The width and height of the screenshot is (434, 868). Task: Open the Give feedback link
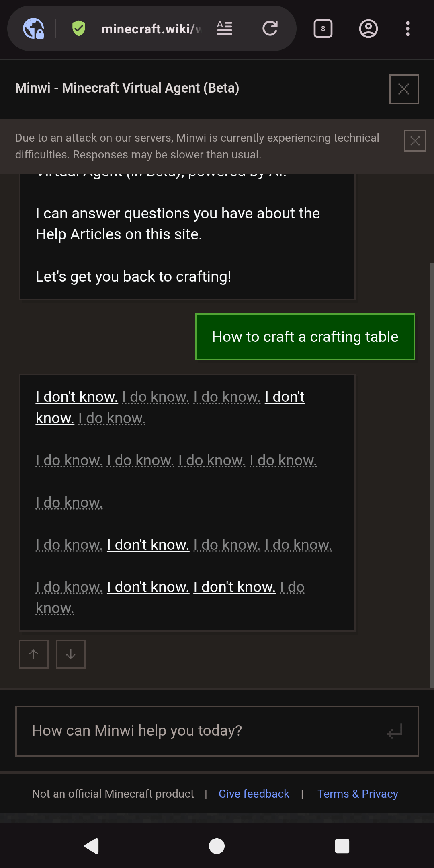pos(254,794)
